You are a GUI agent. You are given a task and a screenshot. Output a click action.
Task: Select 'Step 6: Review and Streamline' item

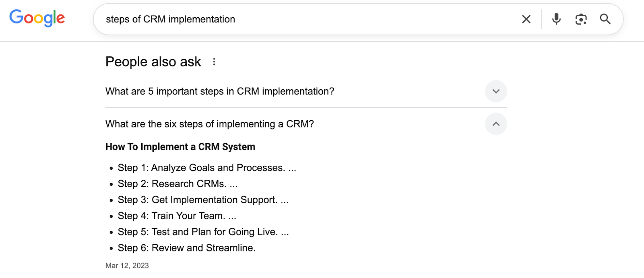click(x=187, y=248)
